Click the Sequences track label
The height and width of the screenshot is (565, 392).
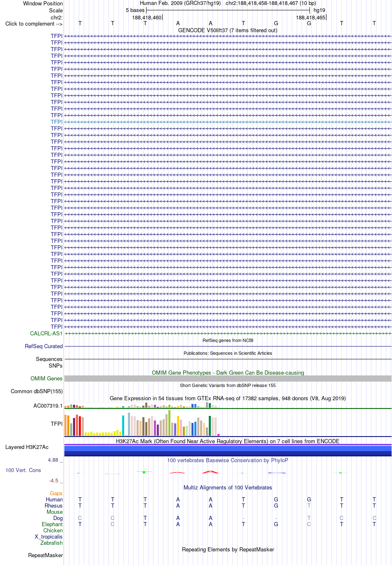[49, 359]
